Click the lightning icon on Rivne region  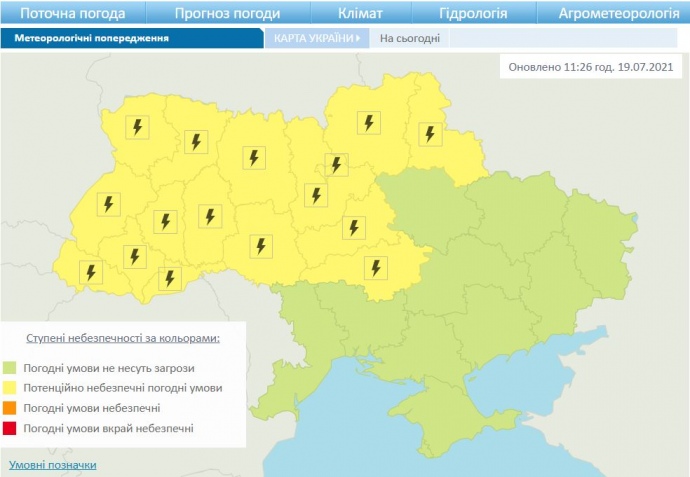(x=196, y=141)
